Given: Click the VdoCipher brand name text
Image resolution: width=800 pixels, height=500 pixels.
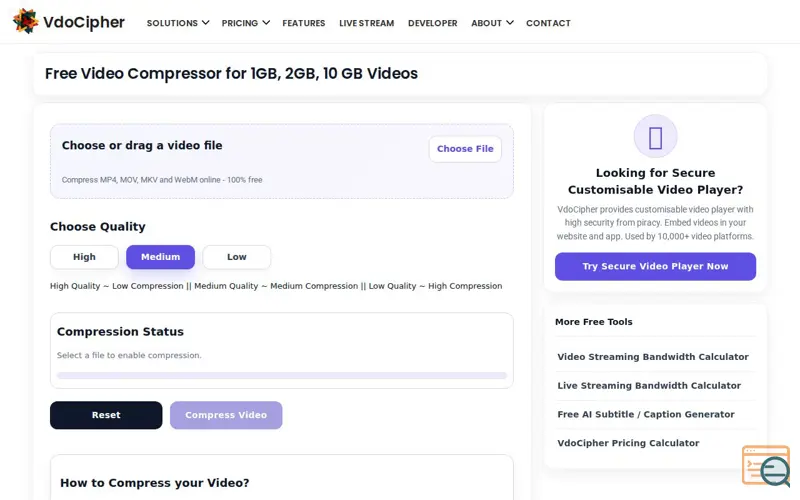Looking at the screenshot, I should click(84, 22).
